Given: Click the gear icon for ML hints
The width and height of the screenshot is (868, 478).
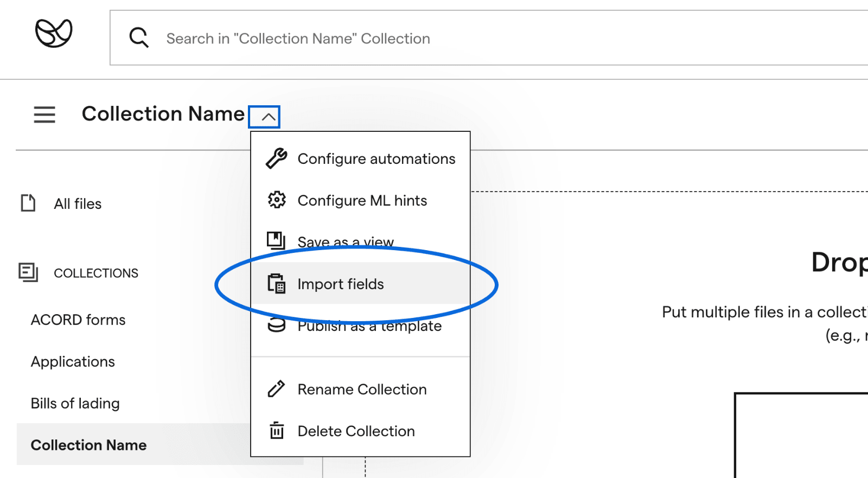Looking at the screenshot, I should point(277,200).
